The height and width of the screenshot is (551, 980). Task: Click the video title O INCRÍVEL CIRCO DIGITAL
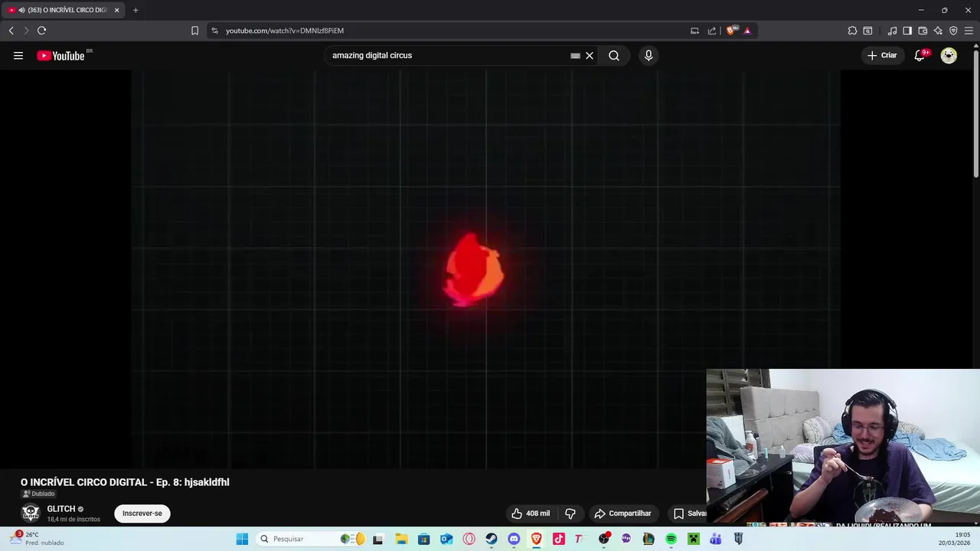[x=125, y=482]
